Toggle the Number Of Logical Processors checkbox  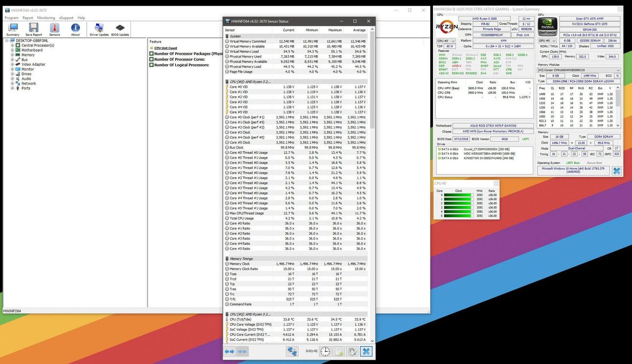point(152,65)
